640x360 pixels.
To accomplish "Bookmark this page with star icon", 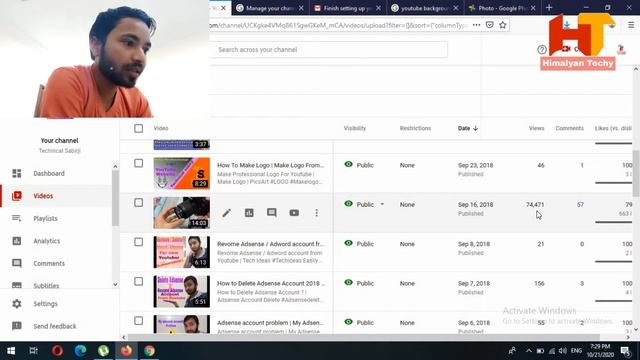I will [503, 25].
